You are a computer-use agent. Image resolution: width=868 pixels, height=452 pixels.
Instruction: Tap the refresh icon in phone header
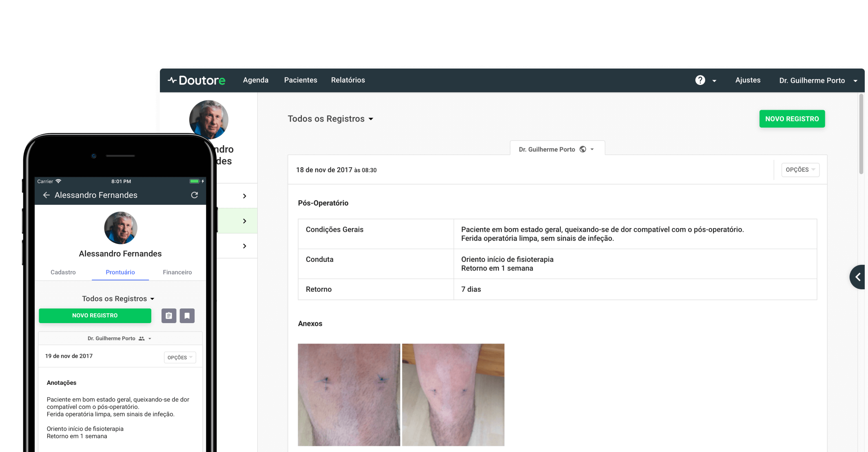[x=195, y=195]
